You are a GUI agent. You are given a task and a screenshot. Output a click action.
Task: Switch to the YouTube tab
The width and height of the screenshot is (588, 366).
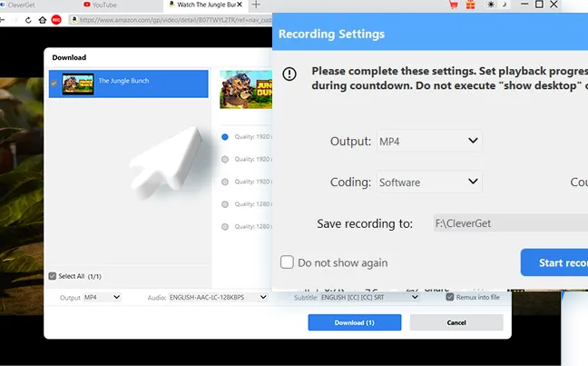(100, 5)
